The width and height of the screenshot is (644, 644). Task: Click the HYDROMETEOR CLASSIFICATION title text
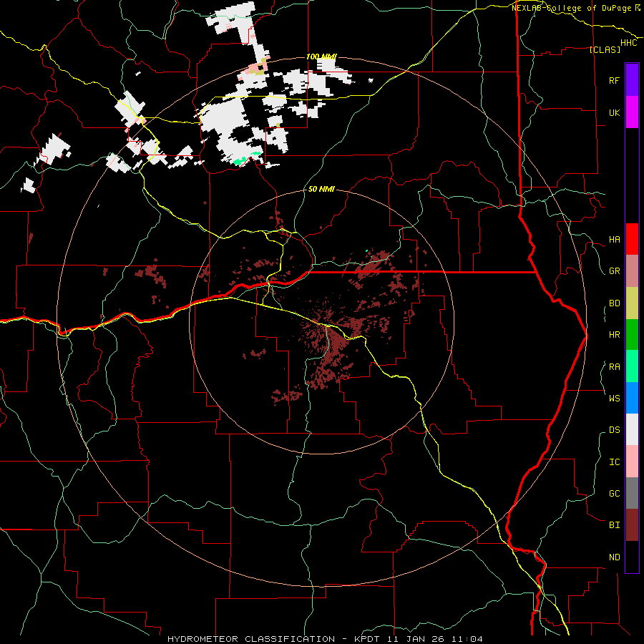[251, 639]
